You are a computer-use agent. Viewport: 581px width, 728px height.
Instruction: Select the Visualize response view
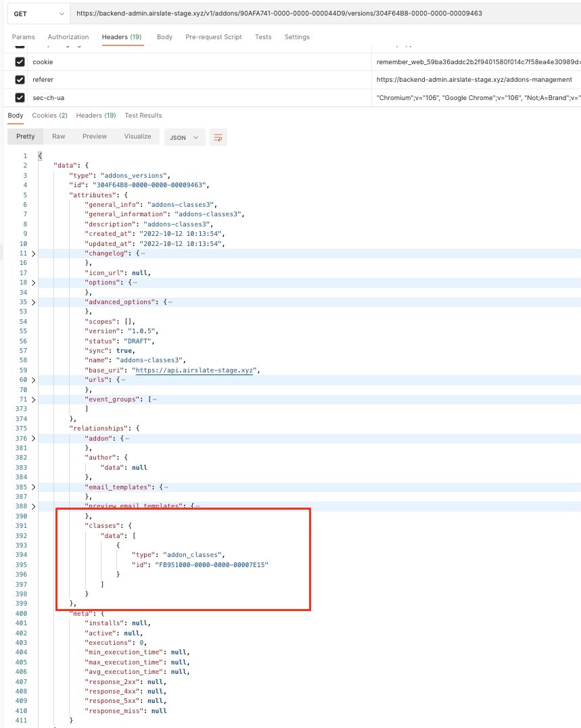(x=137, y=137)
